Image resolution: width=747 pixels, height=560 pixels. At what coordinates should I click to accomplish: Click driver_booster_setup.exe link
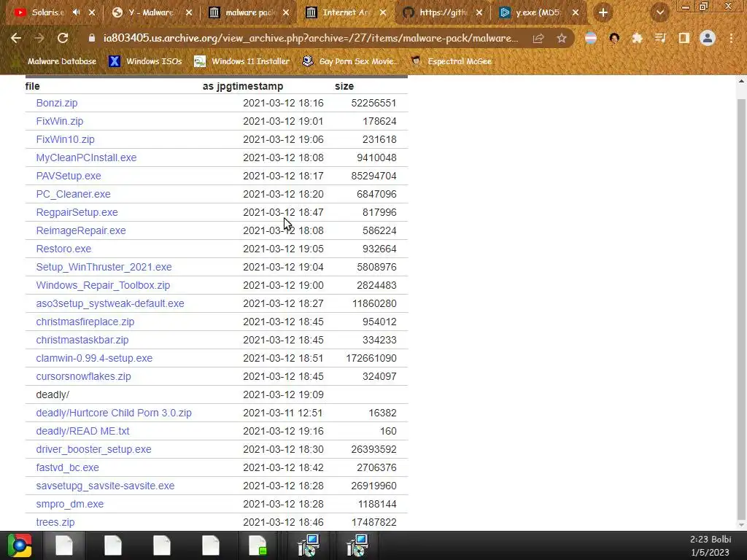point(94,449)
